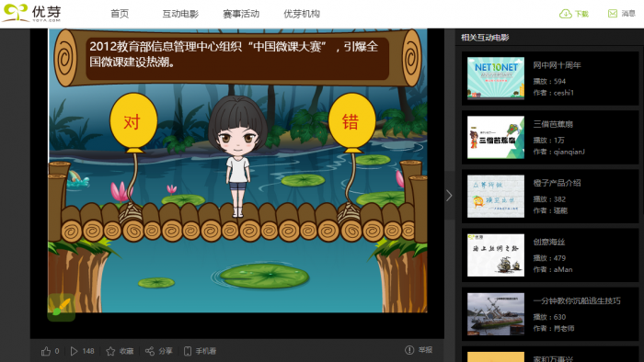Select the yellow 对 balloon answer
Viewport: 644px width, 362px height.
133,121
